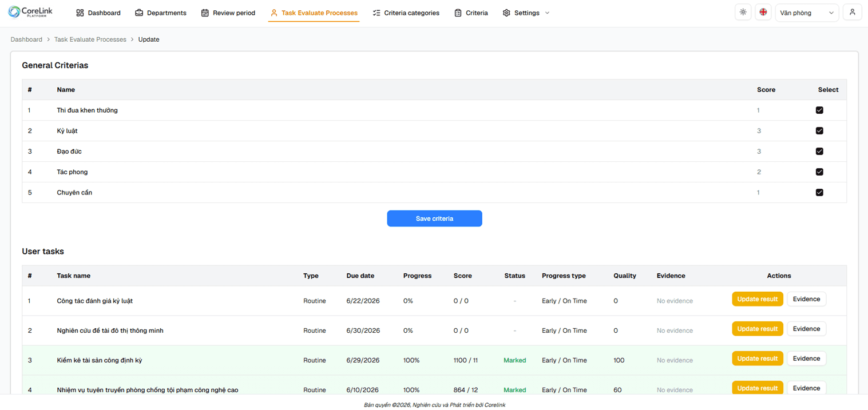Click the Departments briefcase icon
The width and height of the screenshot is (868, 410).
click(x=139, y=13)
